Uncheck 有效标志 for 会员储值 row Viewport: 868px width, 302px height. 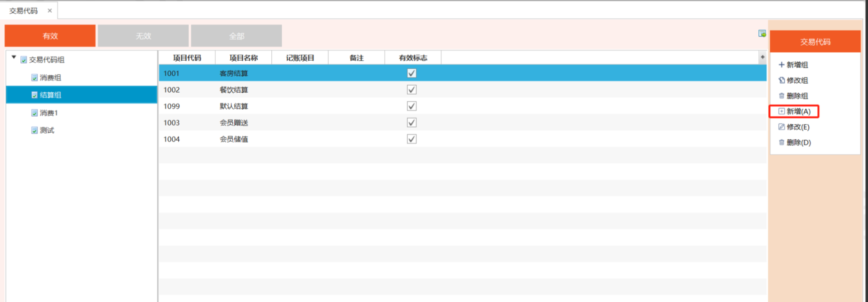pyautogui.click(x=411, y=139)
